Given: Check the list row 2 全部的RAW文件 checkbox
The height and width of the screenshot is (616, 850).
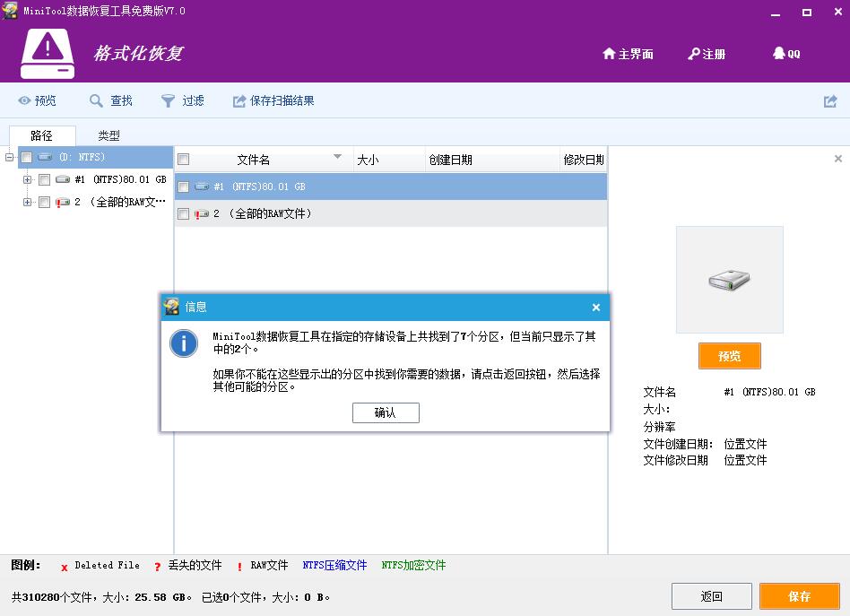Looking at the screenshot, I should (x=183, y=214).
